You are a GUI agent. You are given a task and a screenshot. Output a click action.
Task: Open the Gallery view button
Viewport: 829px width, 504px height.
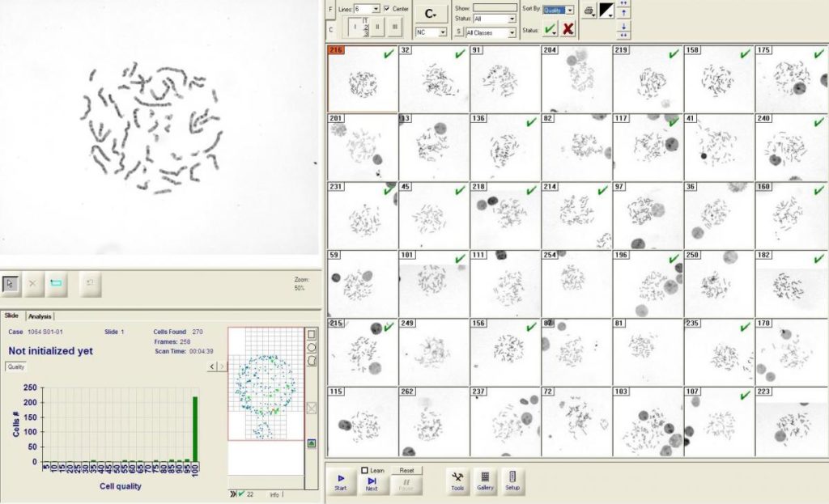pos(485,481)
